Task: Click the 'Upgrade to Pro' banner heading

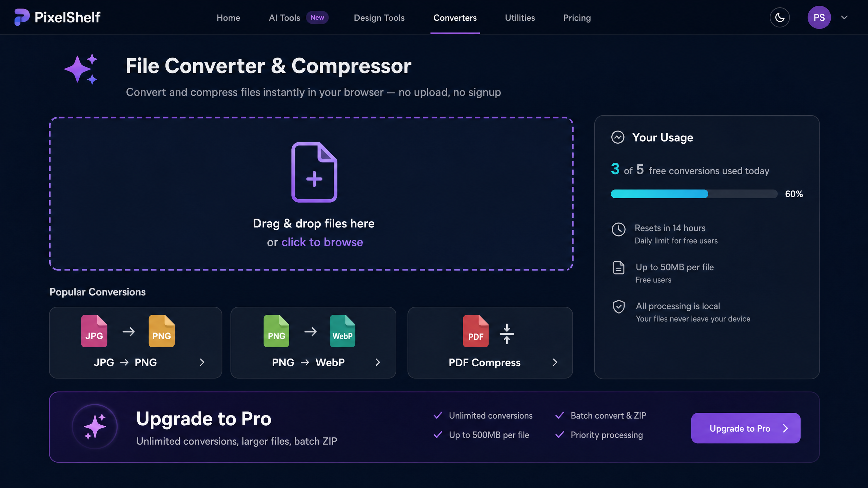Action: [x=204, y=419]
